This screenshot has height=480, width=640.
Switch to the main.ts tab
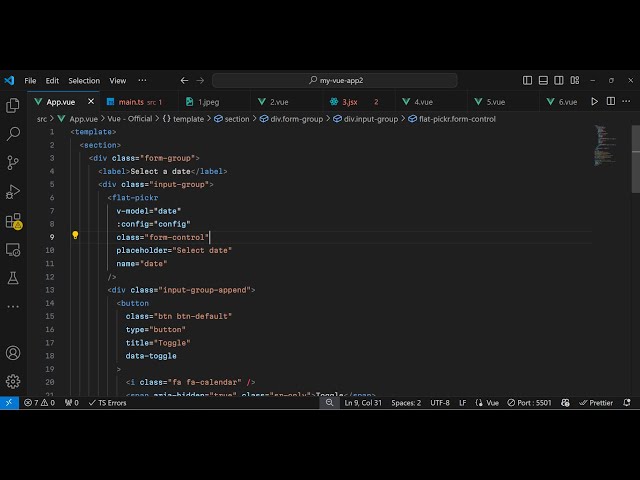131,102
